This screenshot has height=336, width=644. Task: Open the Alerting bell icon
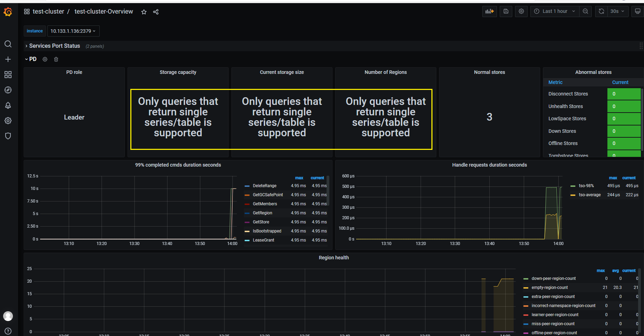click(8, 105)
